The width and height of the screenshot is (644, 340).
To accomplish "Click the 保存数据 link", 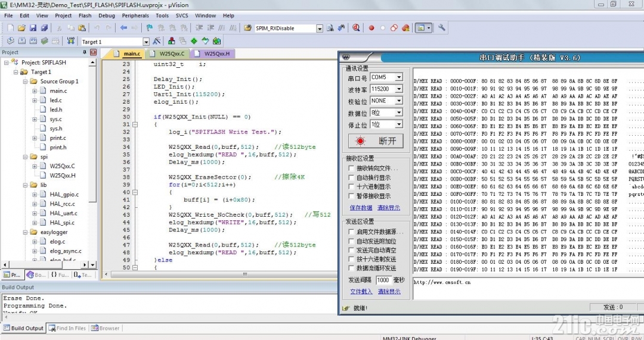I will pyautogui.click(x=361, y=208).
